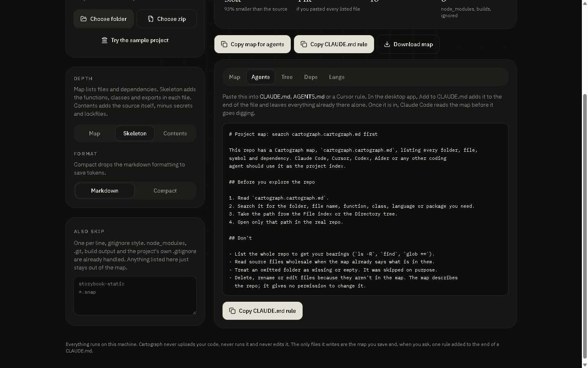
Task: Click the zip file icon in Choose zip
Action: coord(151,19)
